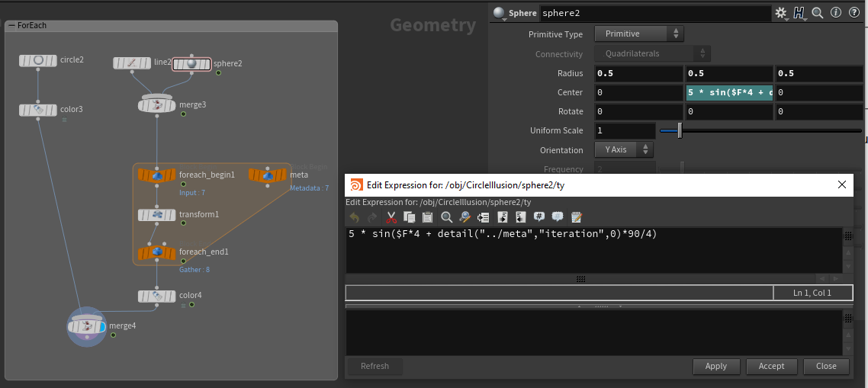
Task: Click the Center Y expression field
Action: click(x=728, y=92)
